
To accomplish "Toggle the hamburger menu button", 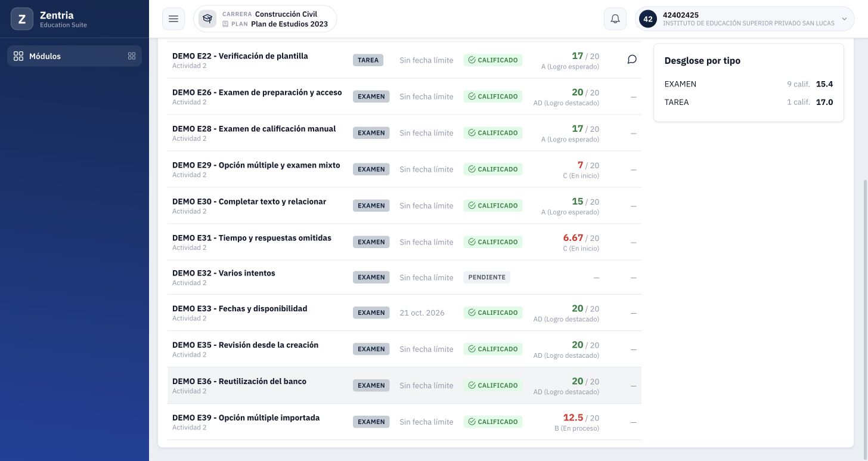I will (x=173, y=19).
